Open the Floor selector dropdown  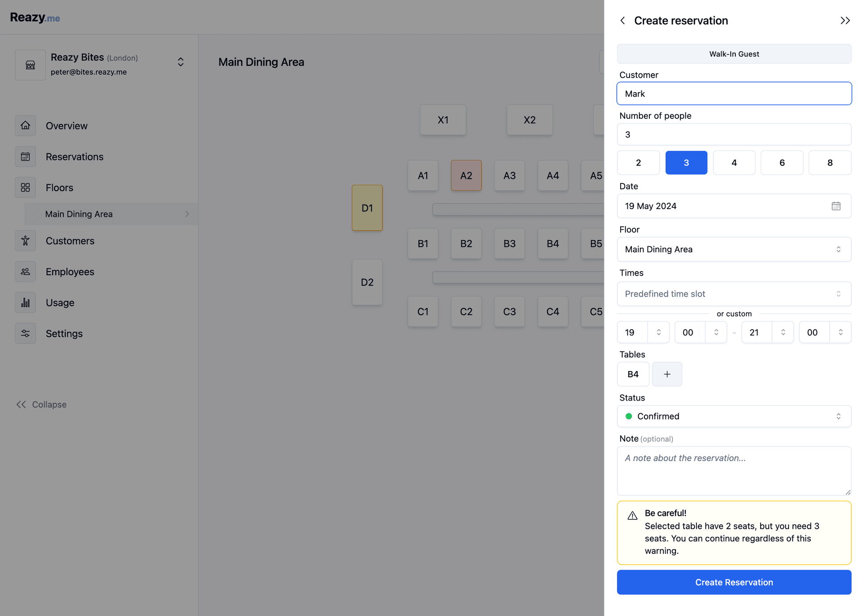coord(734,250)
